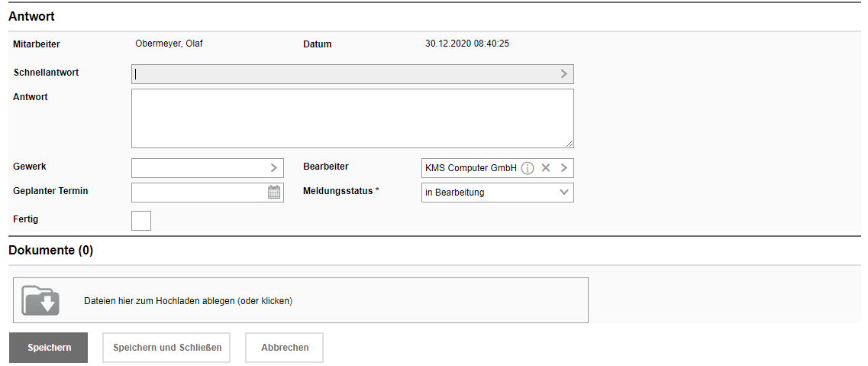Focus the Schnellantwort input field

click(344, 74)
